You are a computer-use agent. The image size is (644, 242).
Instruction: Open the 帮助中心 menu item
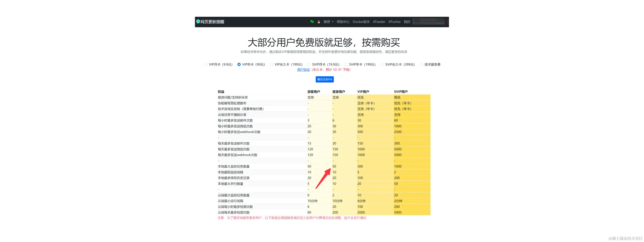point(343,22)
